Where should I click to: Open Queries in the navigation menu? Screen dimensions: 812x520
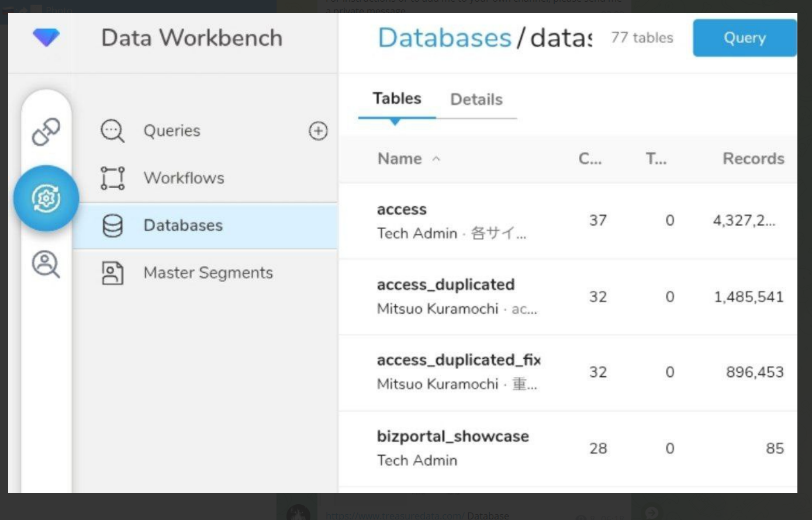172,131
